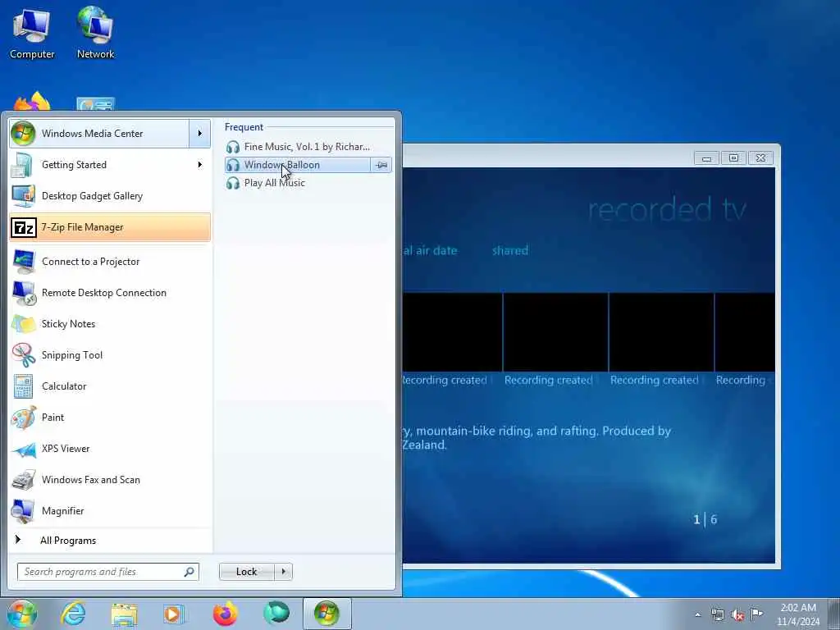Open Internet Explorer from the taskbar
Image resolution: width=840 pixels, height=630 pixels.
[x=73, y=614]
